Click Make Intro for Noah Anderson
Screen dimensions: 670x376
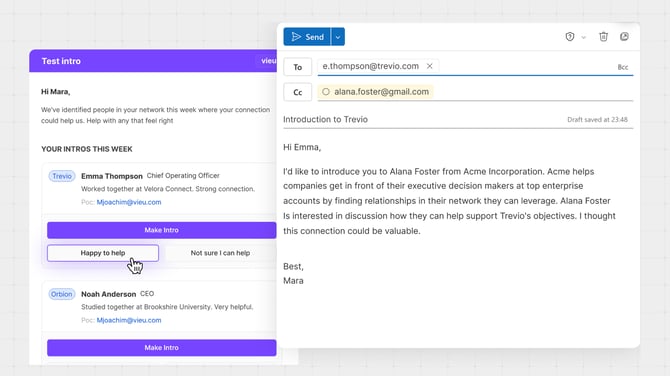point(162,348)
